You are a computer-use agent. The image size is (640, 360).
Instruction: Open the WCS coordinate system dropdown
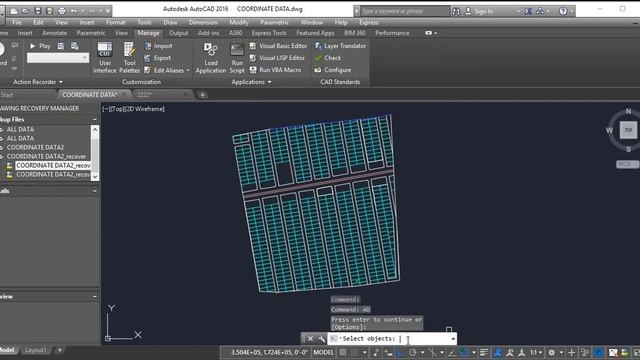coord(627,164)
